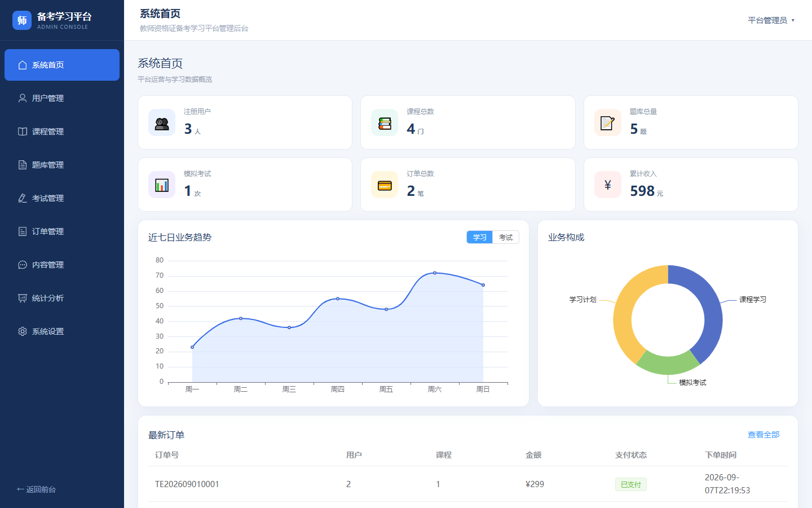This screenshot has width=812, height=508.
Task: Switch the trend chart to 学习
Action: 480,238
